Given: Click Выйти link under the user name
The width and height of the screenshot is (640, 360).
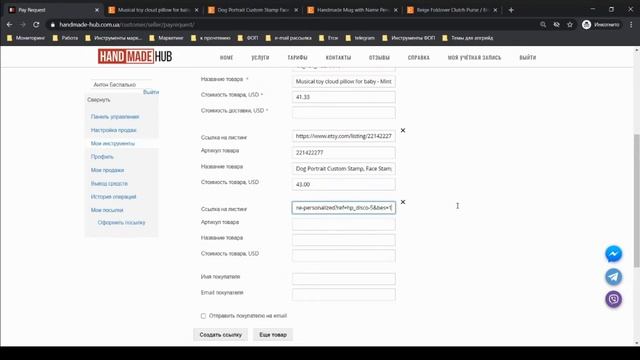Looking at the screenshot, I should pyautogui.click(x=151, y=92).
